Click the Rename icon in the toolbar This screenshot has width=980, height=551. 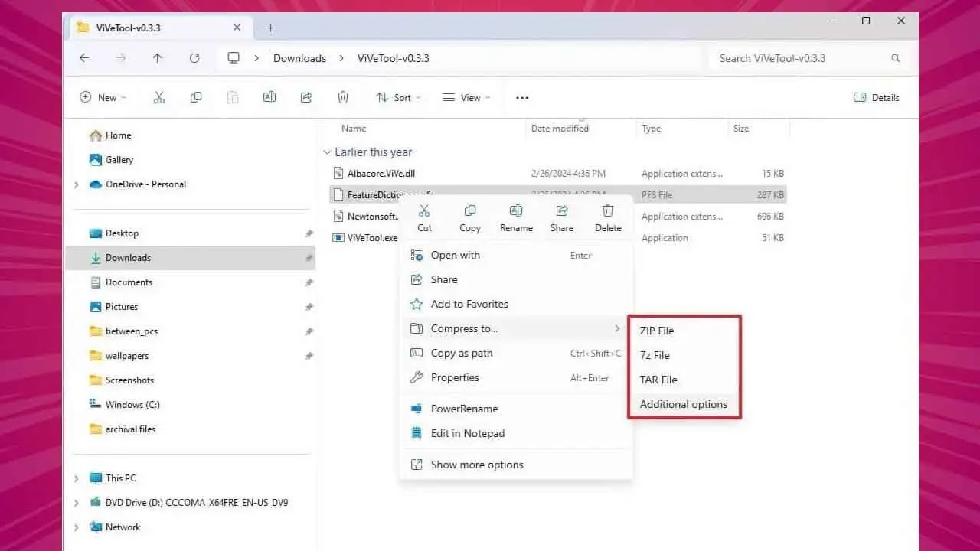click(269, 97)
